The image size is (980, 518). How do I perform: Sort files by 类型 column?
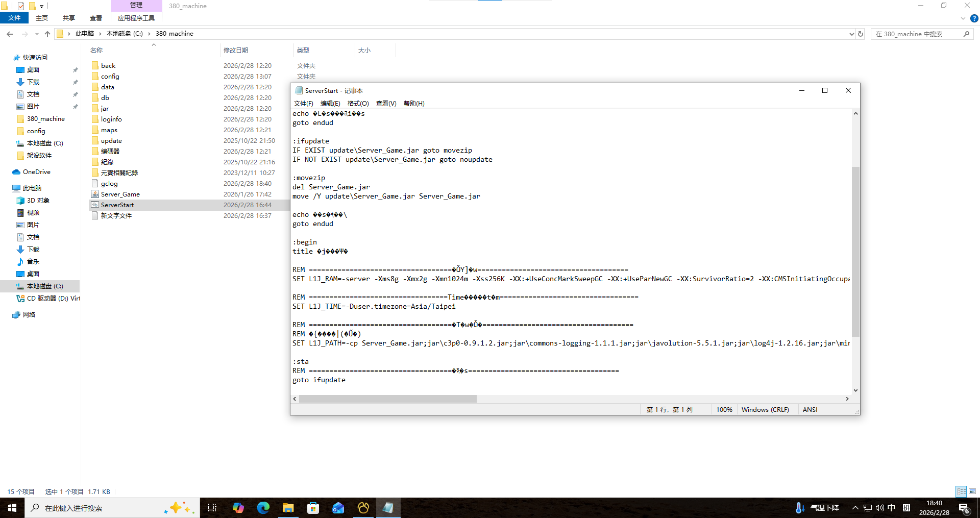click(x=303, y=50)
